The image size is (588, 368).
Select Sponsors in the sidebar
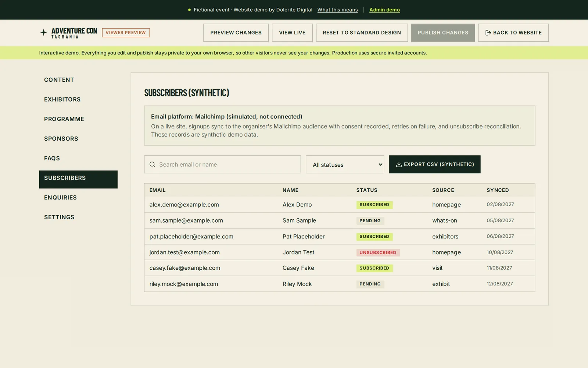[x=78, y=139]
